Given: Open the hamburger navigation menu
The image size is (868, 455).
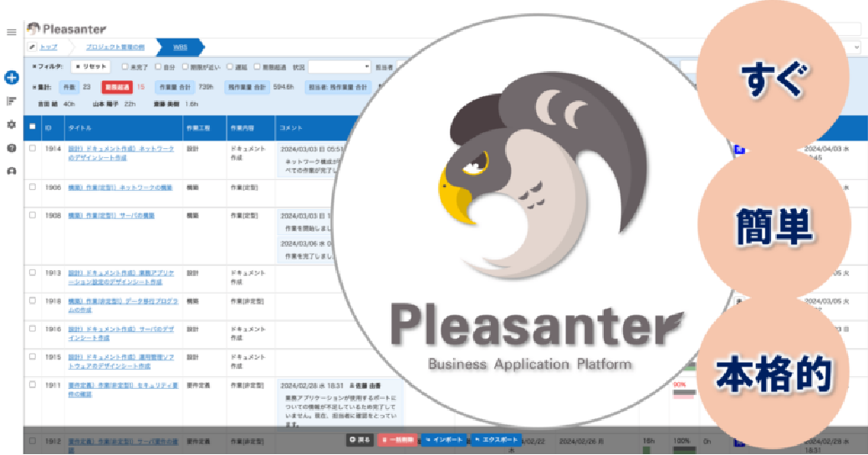Looking at the screenshot, I should (11, 32).
